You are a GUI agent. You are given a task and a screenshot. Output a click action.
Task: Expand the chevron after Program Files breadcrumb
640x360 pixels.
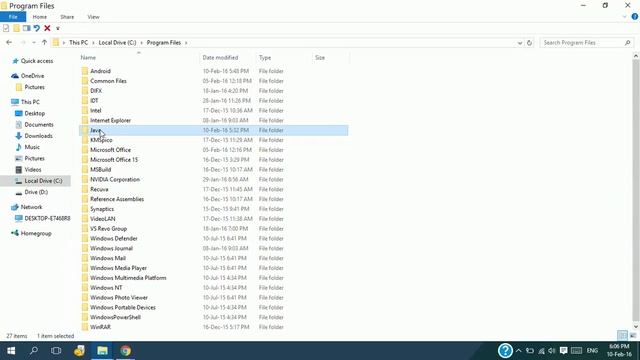tap(186, 42)
